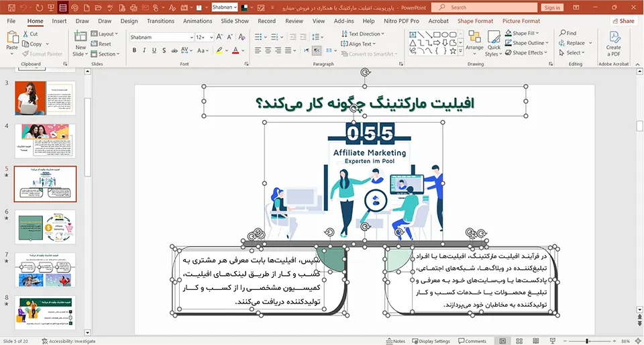The image size is (644, 345).
Task: Switch to Reading View in status bar
Action: tap(535, 341)
